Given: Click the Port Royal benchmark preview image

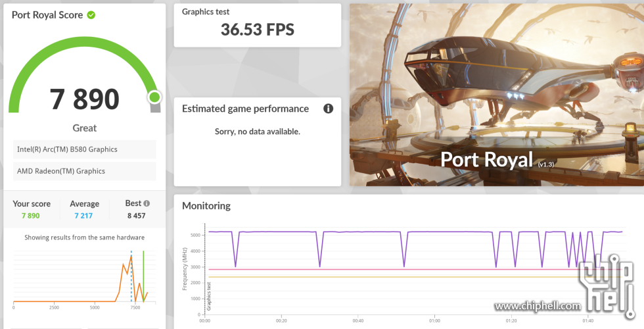Looking at the screenshot, I should click(497, 95).
